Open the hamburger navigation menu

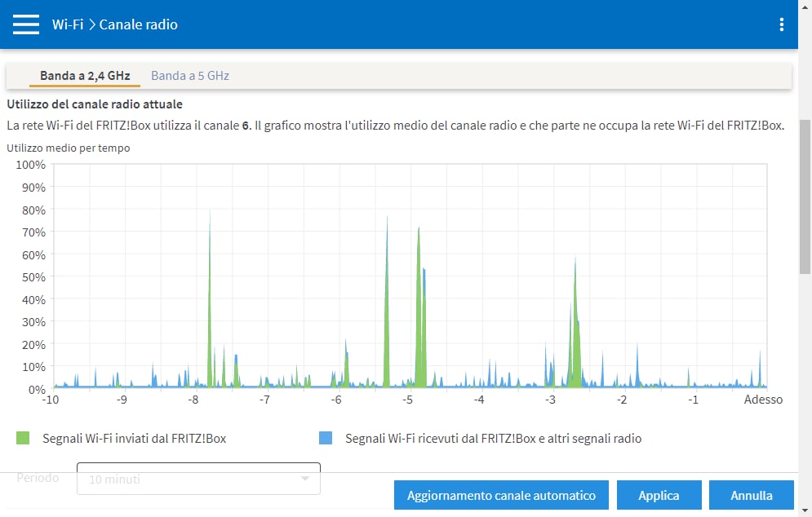26,24
